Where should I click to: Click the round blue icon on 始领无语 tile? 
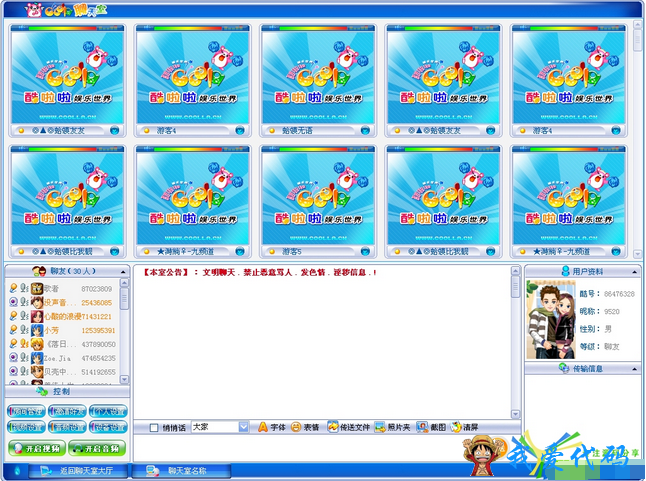click(x=365, y=131)
